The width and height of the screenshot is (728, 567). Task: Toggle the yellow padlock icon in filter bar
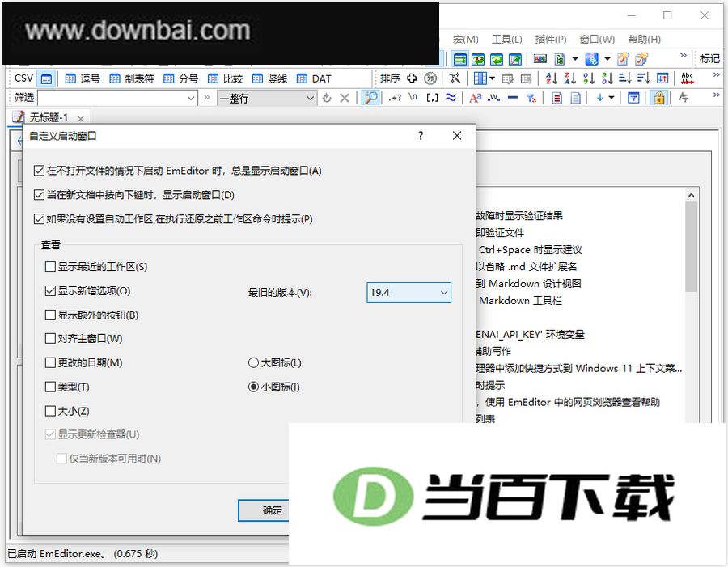point(659,98)
